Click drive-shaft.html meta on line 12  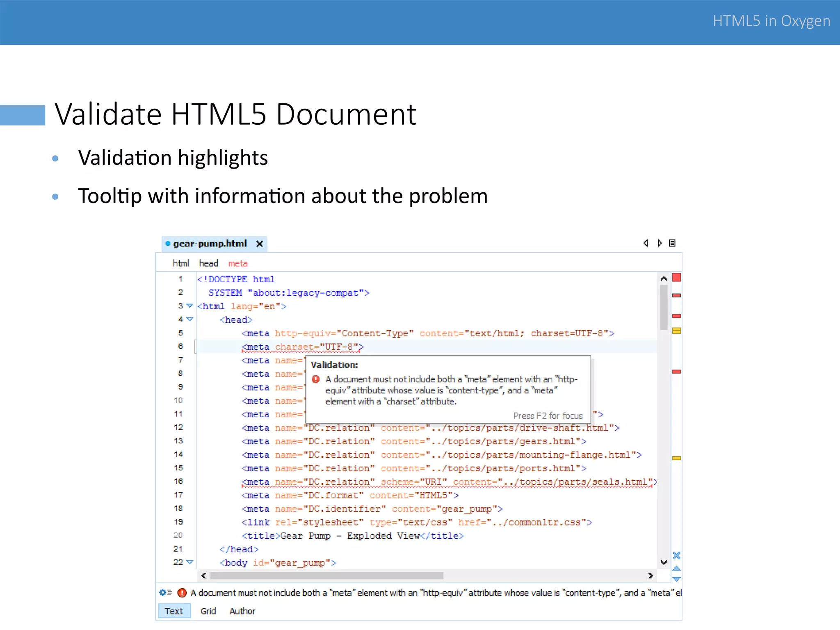[431, 428]
